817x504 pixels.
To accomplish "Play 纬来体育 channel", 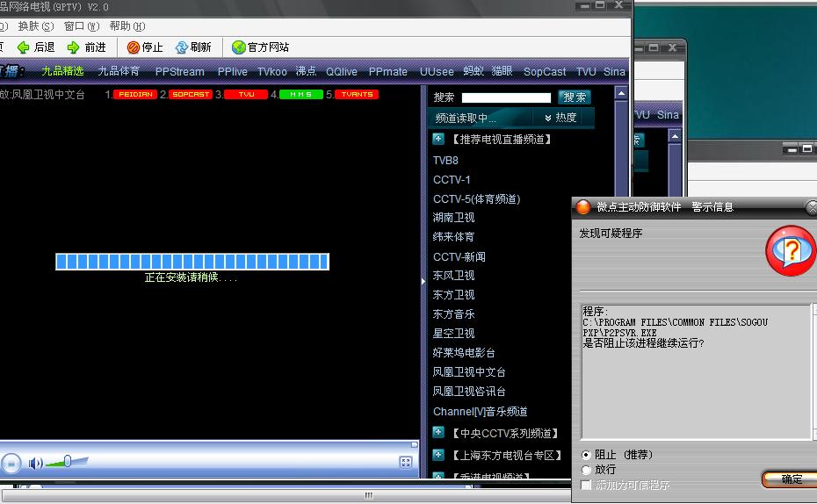I will point(454,237).
